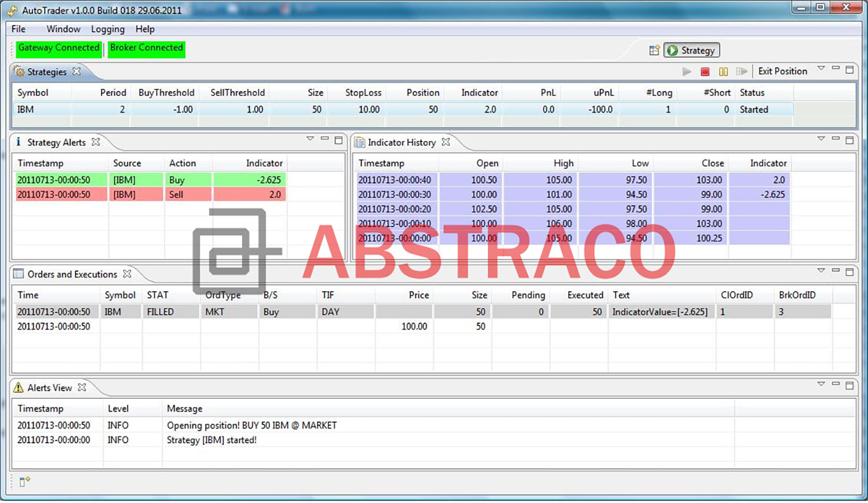This screenshot has width=868, height=503.
Task: Close the Alerts View tab
Action: point(81,387)
